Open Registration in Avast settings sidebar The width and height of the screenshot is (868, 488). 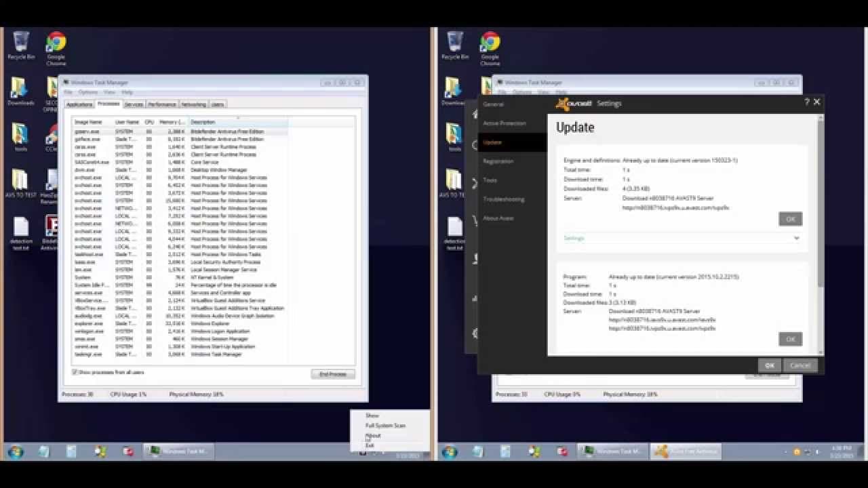tap(498, 161)
